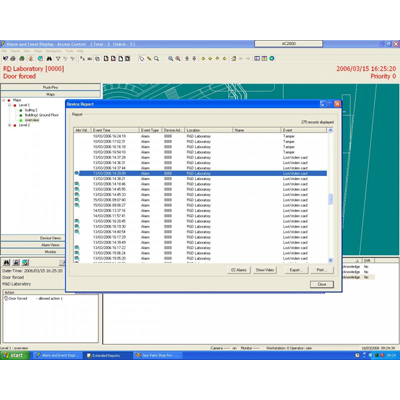Viewport: 400px width, 400px height.
Task: Select the '14/03/2006 13:37:16' report row
Action: [x=200, y=210]
